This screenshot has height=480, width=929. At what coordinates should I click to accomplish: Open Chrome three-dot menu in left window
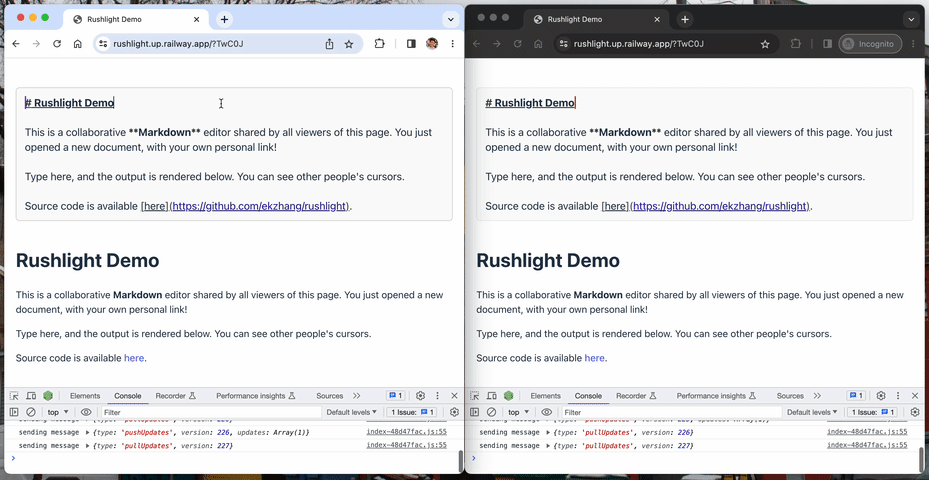click(453, 43)
